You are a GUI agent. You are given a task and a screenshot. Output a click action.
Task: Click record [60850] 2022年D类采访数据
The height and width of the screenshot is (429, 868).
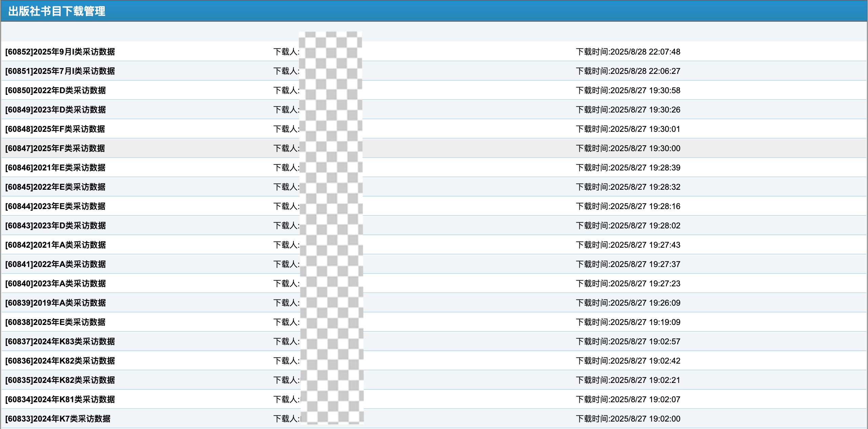pyautogui.click(x=56, y=90)
